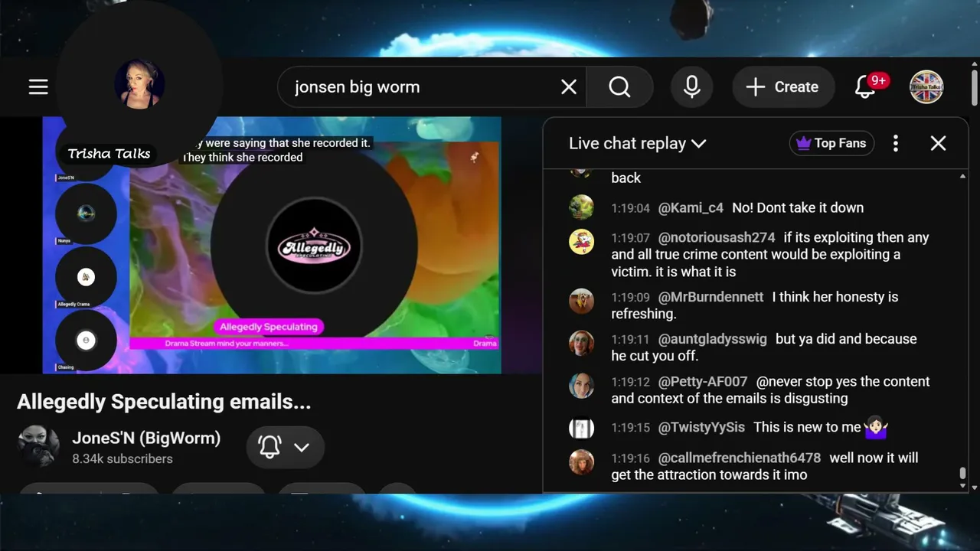The image size is (980, 551).
Task: Click the chat scrollbar up arrow
Action: click(962, 177)
